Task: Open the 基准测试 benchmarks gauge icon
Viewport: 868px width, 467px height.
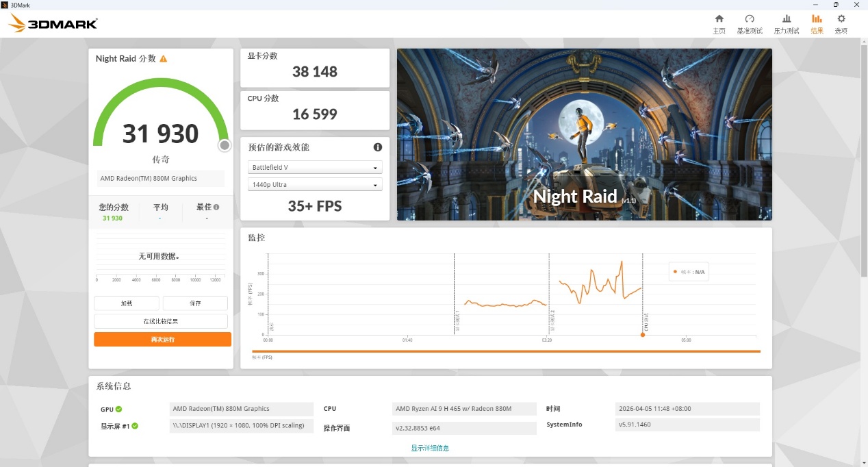Action: point(750,19)
